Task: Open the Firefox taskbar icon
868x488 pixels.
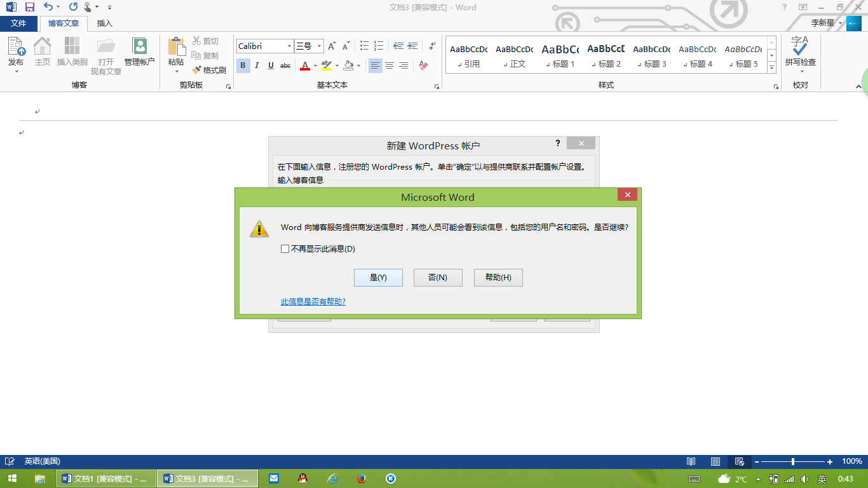Action: (362, 478)
